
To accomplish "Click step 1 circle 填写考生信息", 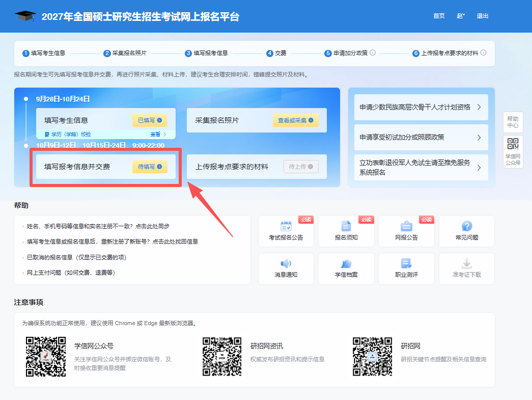I will point(26,54).
